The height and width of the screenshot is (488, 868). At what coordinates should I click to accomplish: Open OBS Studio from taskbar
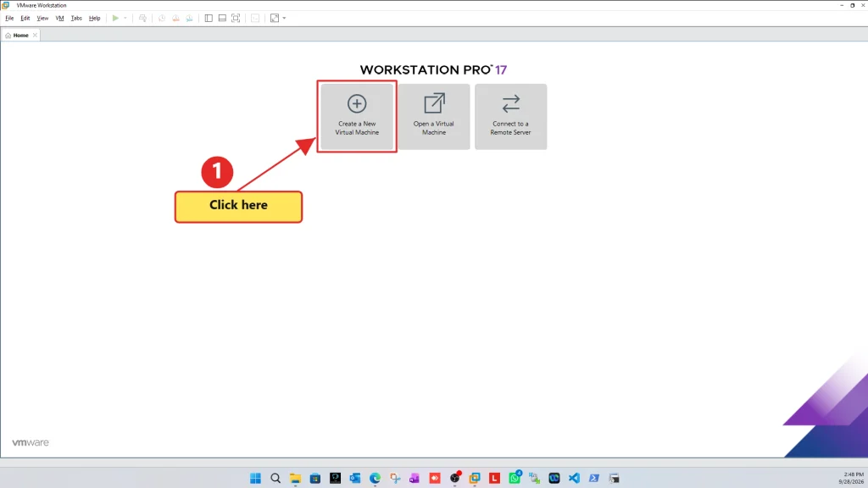click(454, 478)
